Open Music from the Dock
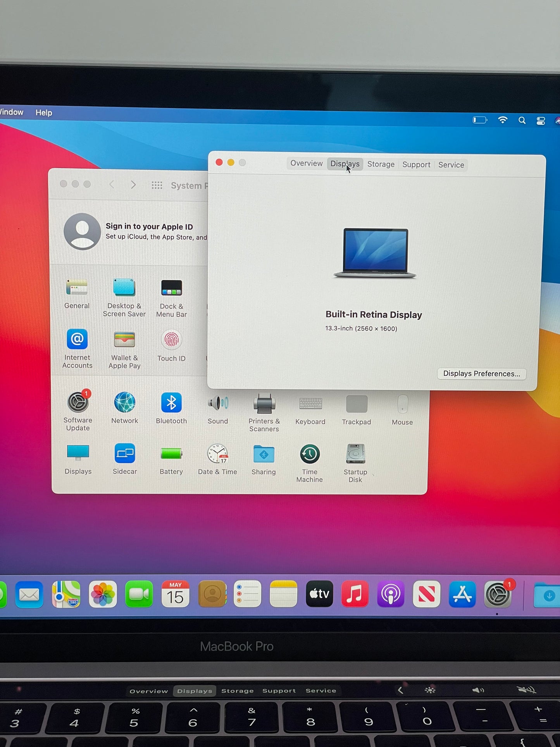Image resolution: width=560 pixels, height=747 pixels. (x=355, y=594)
